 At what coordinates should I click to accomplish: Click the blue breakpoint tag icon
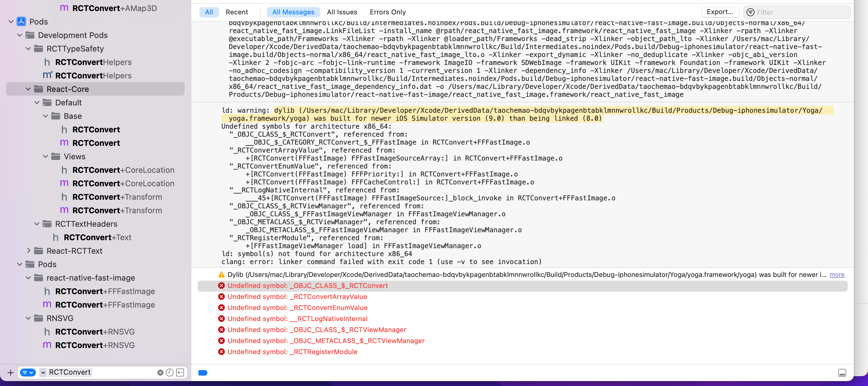203,373
